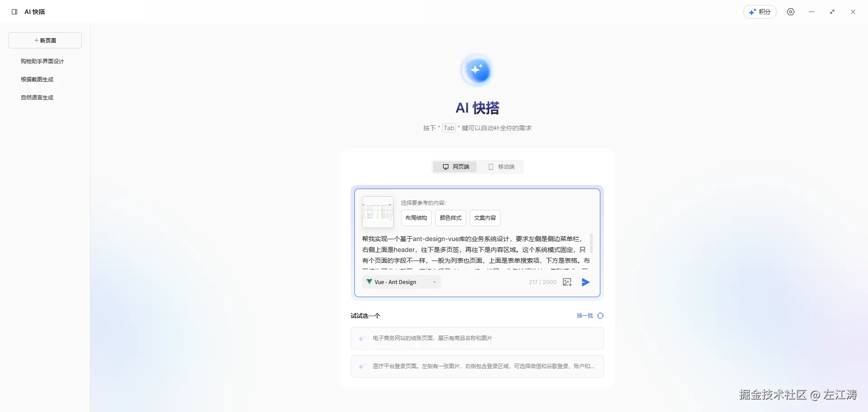The width and height of the screenshot is (868, 412).
Task: Open the settings gear icon
Action: point(791,12)
